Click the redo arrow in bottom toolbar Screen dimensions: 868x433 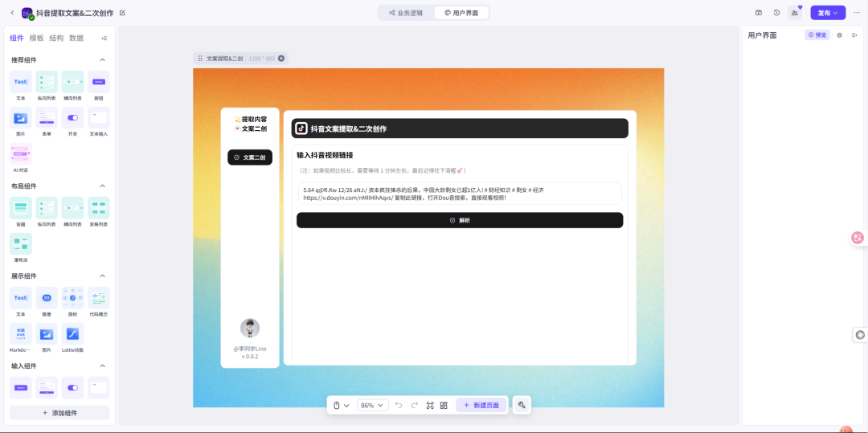(x=414, y=406)
